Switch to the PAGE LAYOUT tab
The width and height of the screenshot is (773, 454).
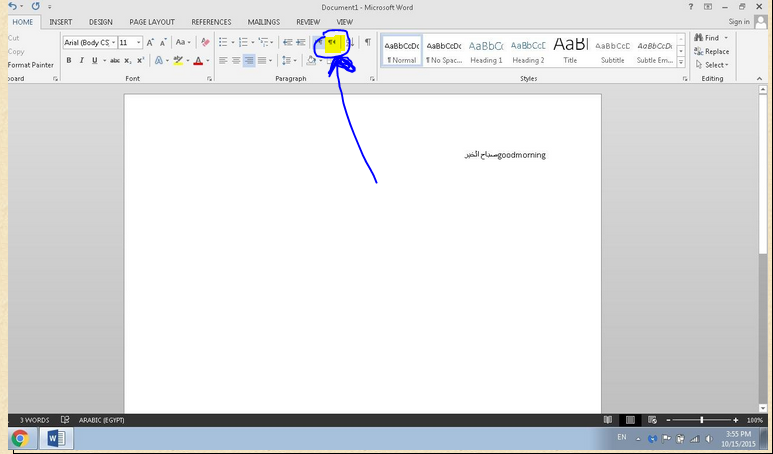point(152,21)
